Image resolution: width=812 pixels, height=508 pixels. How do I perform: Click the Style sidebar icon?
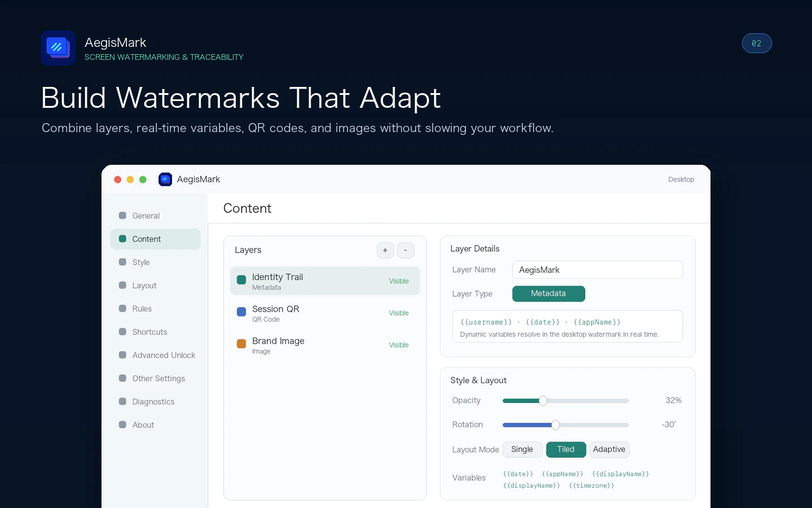coord(122,262)
